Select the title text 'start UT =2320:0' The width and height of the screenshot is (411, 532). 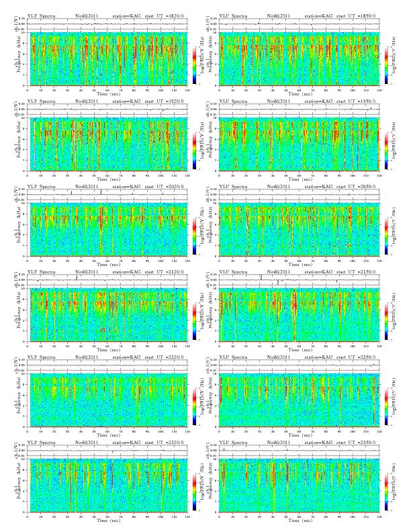point(165,443)
